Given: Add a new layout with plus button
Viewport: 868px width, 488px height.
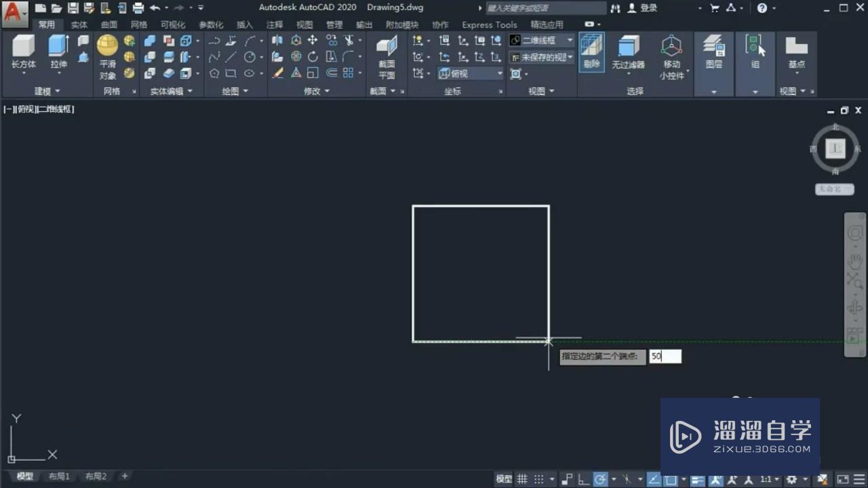Looking at the screenshot, I should 124,476.
